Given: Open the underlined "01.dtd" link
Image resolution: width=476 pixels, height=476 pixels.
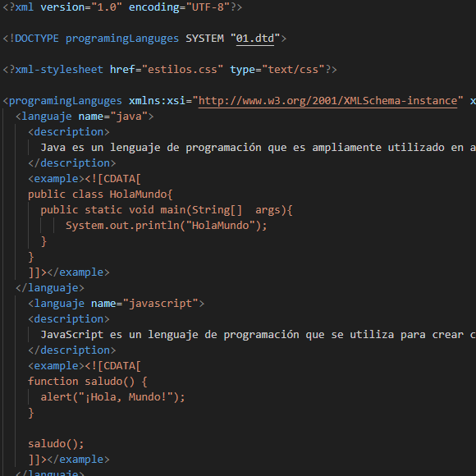Looking at the screenshot, I should click(x=255, y=39).
